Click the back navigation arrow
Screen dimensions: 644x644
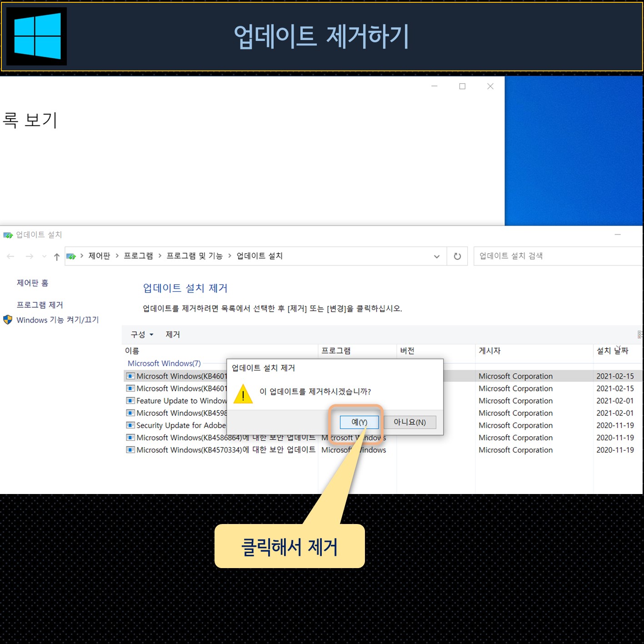pyautogui.click(x=11, y=257)
